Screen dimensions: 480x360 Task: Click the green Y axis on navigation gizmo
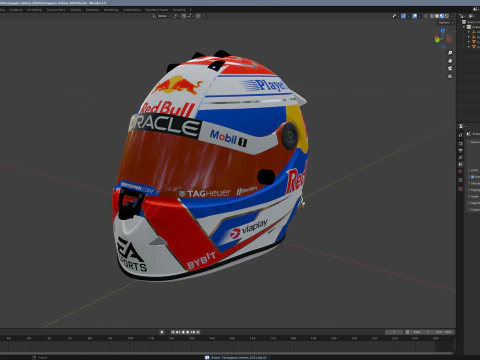[x=437, y=40]
